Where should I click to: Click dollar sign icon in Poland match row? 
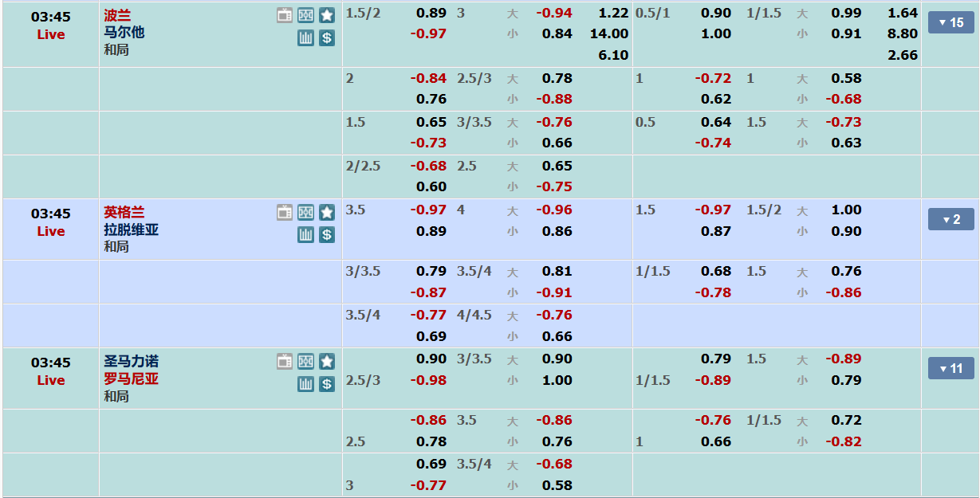pos(327,37)
